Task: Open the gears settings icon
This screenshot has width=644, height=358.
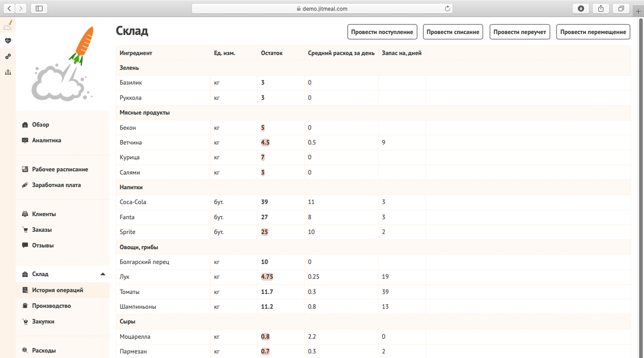Action: 8,56
